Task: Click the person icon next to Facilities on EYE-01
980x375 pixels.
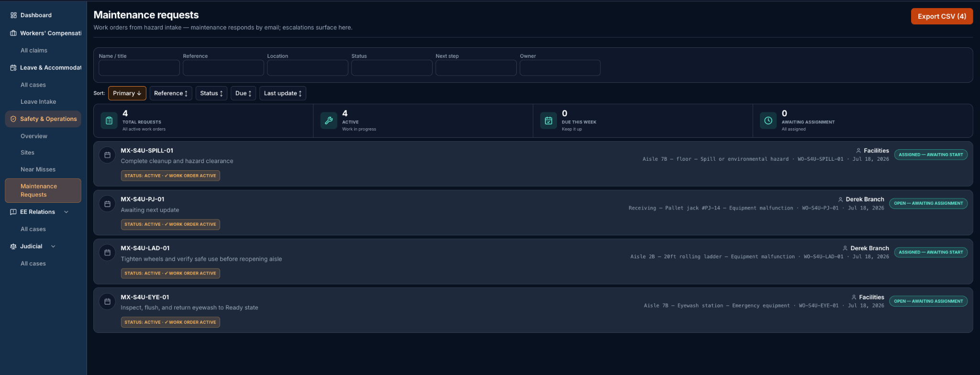Action: pos(854,297)
